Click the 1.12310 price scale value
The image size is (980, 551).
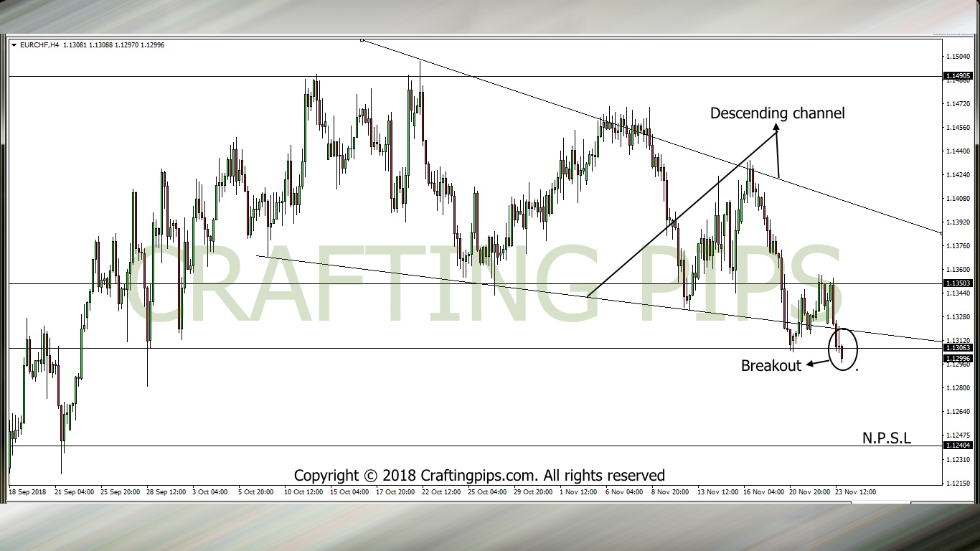(x=958, y=459)
